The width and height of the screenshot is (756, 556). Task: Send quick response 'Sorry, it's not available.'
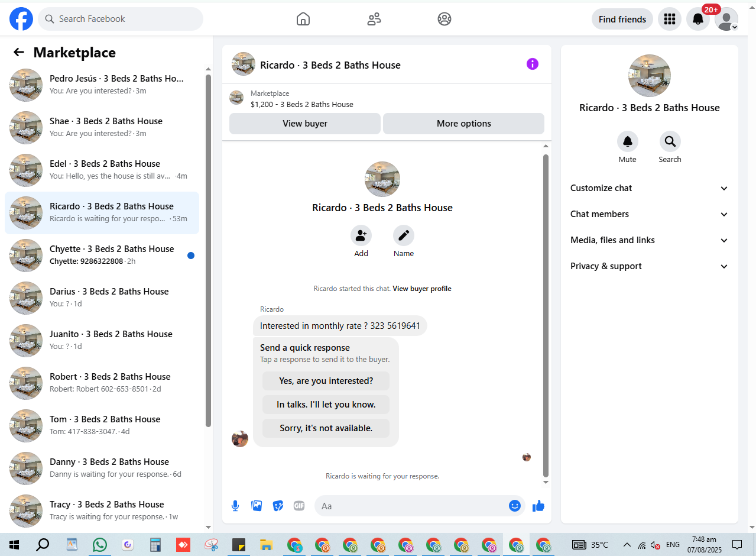(326, 428)
